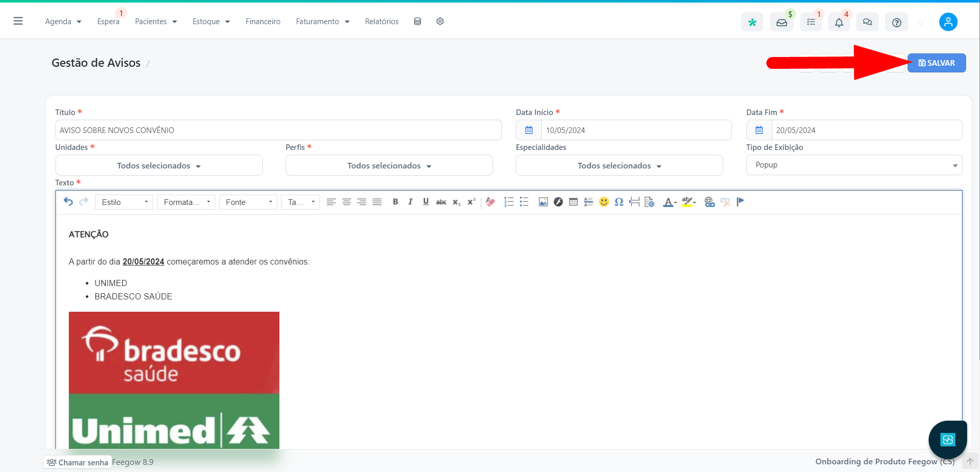
Task: Toggle underline formatting
Action: [426, 202]
